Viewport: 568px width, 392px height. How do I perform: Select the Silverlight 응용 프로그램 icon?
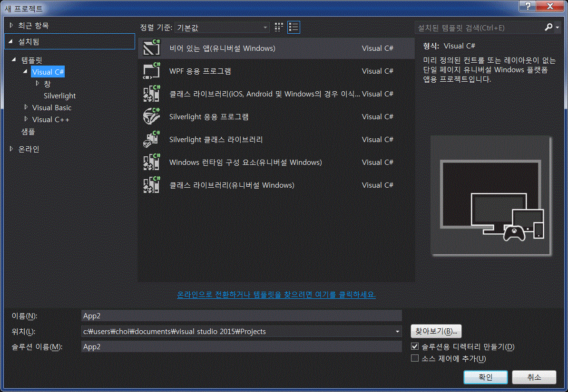(x=152, y=116)
